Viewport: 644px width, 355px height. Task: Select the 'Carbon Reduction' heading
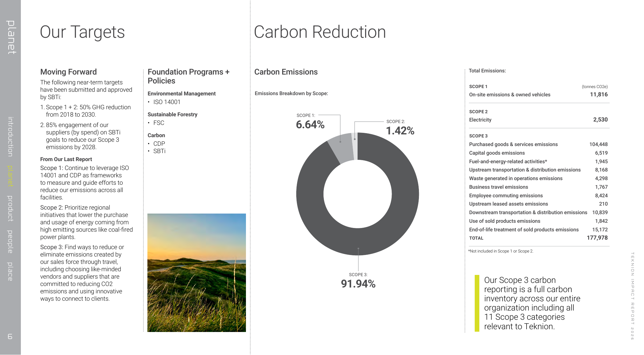pos(320,32)
